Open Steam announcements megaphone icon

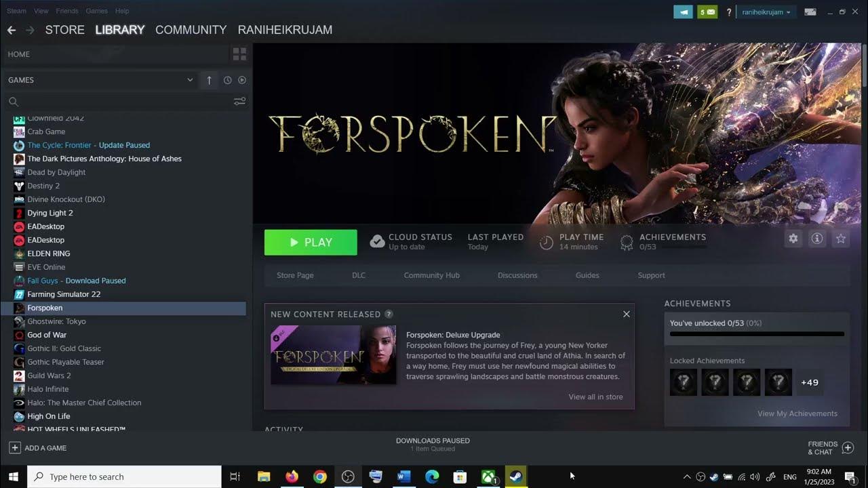[683, 12]
